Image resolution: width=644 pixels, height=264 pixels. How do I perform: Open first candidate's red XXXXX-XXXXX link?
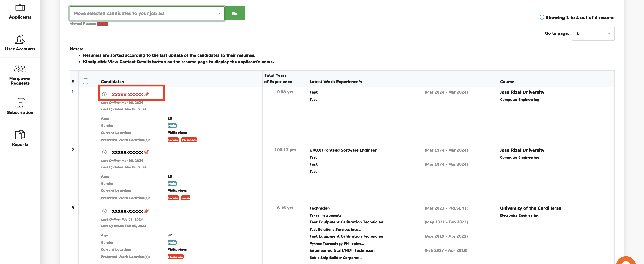[127, 95]
